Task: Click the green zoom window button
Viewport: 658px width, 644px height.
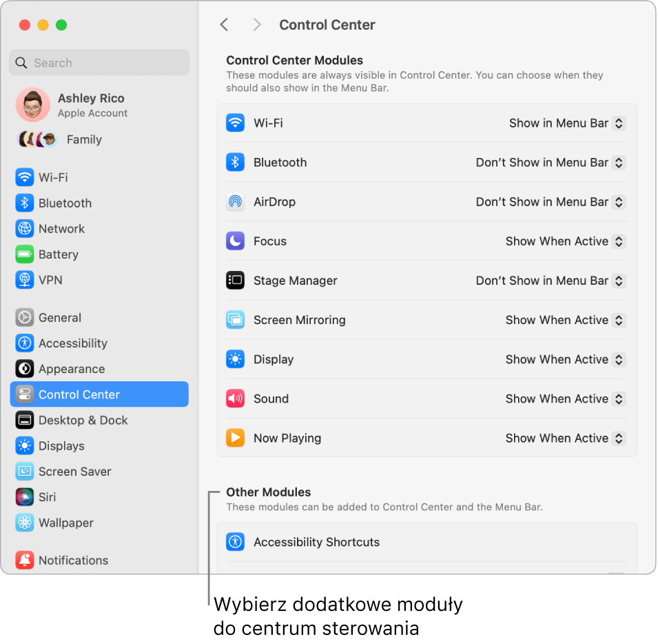Action: coord(61,26)
